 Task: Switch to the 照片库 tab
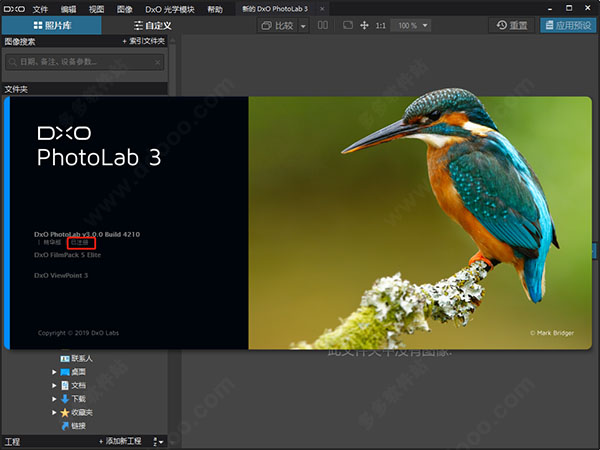click(x=52, y=26)
